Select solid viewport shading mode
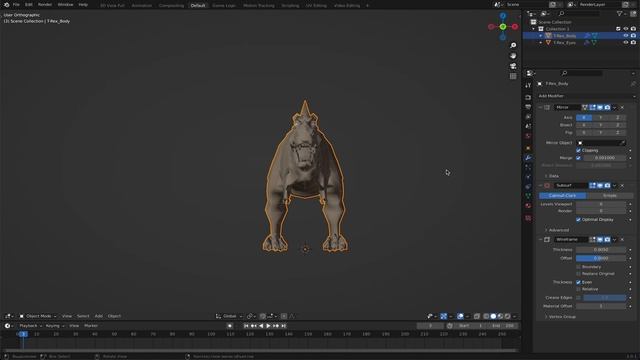The width and height of the screenshot is (640, 360). pos(493,316)
